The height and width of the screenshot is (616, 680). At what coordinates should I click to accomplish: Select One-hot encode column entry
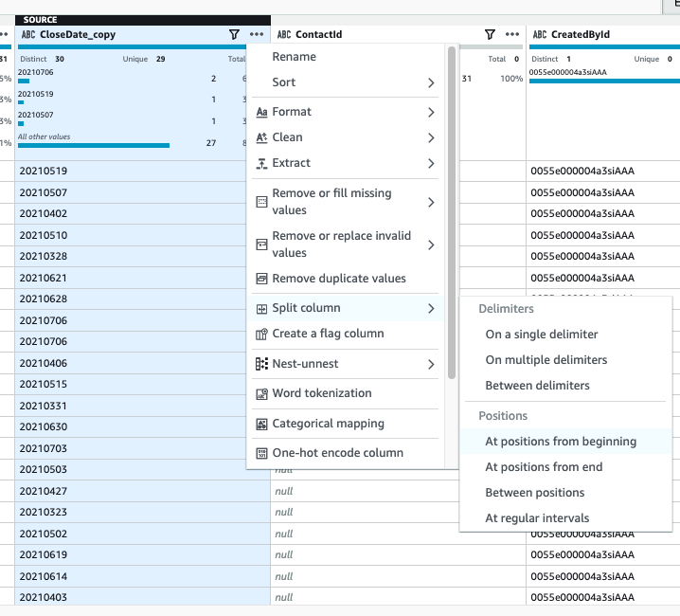[345, 453]
